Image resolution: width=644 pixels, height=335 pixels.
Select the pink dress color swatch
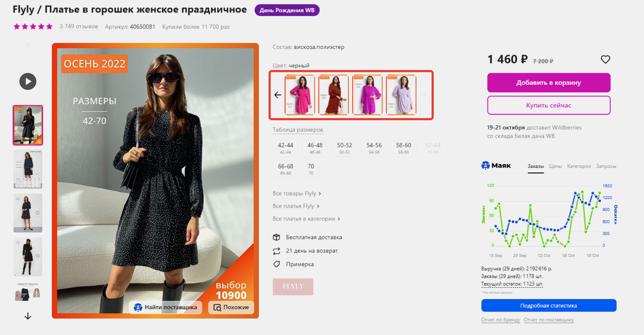[x=300, y=95]
